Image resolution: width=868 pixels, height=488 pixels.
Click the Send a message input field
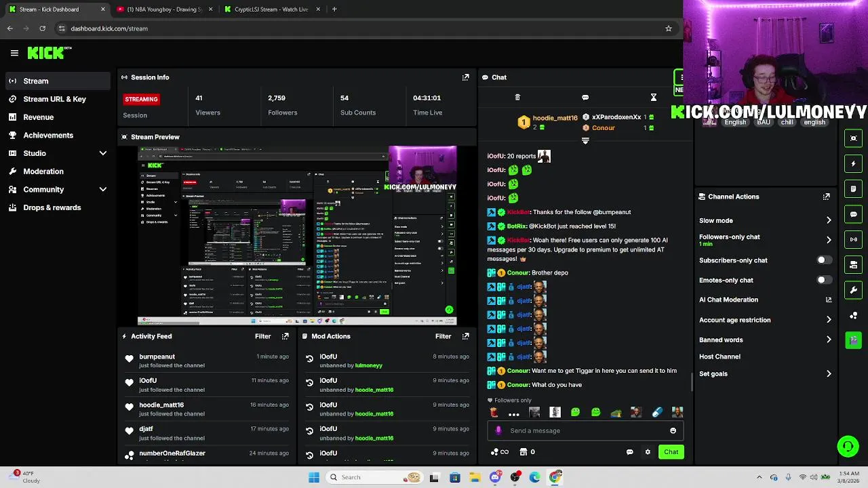click(585, 430)
